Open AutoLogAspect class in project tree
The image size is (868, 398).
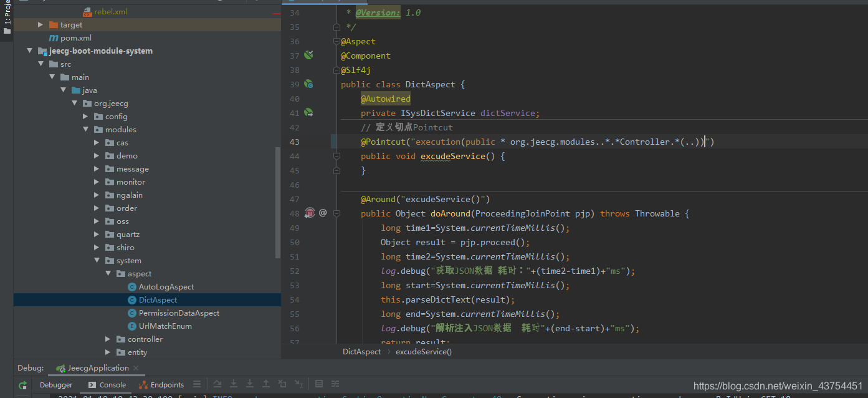click(x=166, y=287)
